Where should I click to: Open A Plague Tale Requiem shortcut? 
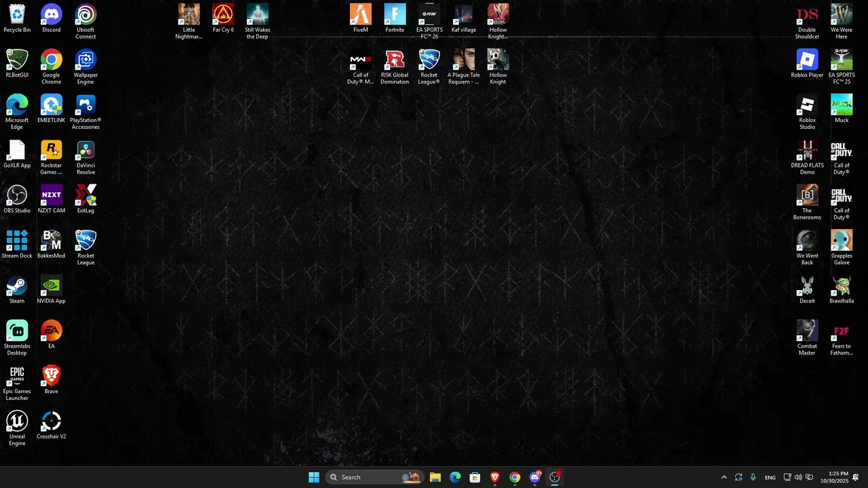click(464, 67)
